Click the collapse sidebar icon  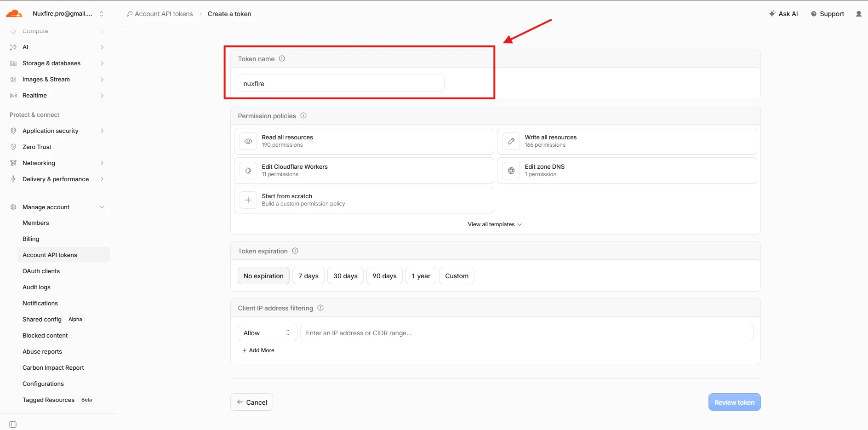pos(13,424)
